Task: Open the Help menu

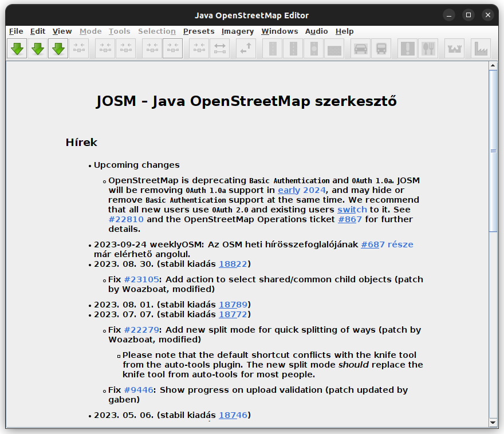Action: [345, 31]
